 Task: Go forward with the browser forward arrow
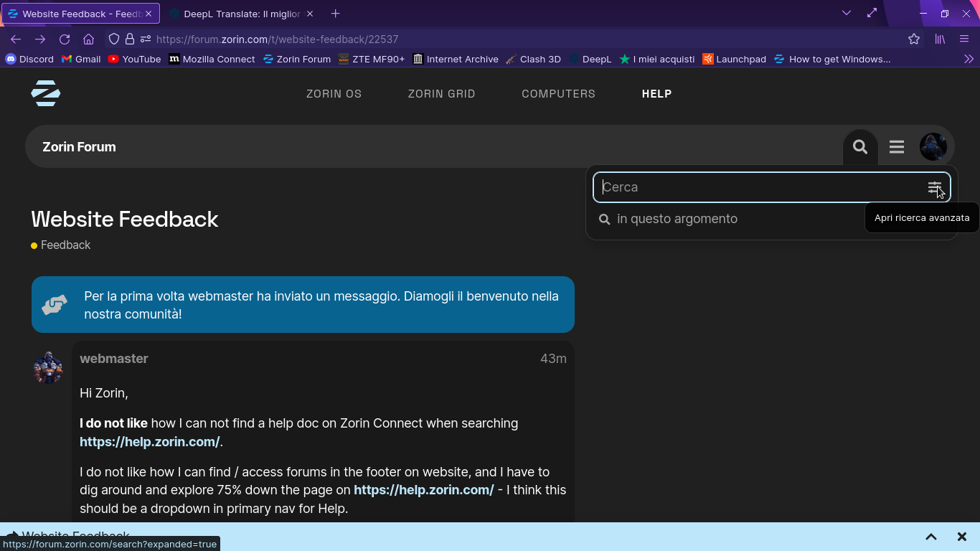[x=40, y=39]
